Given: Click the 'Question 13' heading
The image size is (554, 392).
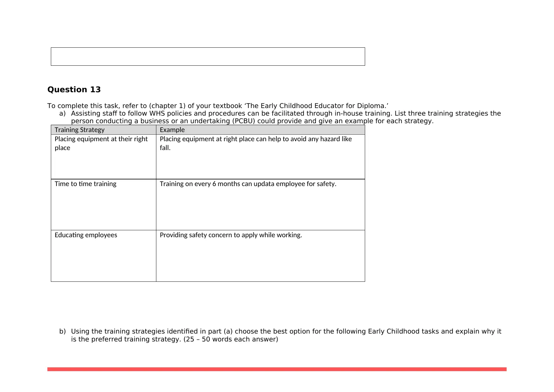Looking at the screenshot, I should coord(74,90).
